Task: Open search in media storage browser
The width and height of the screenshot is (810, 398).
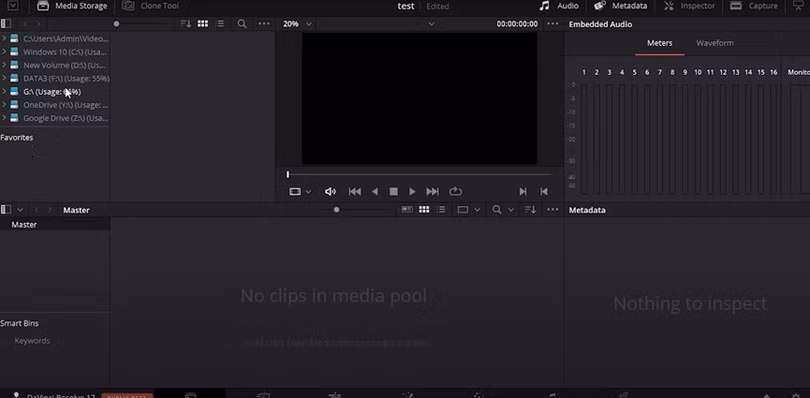Action: 242,24
